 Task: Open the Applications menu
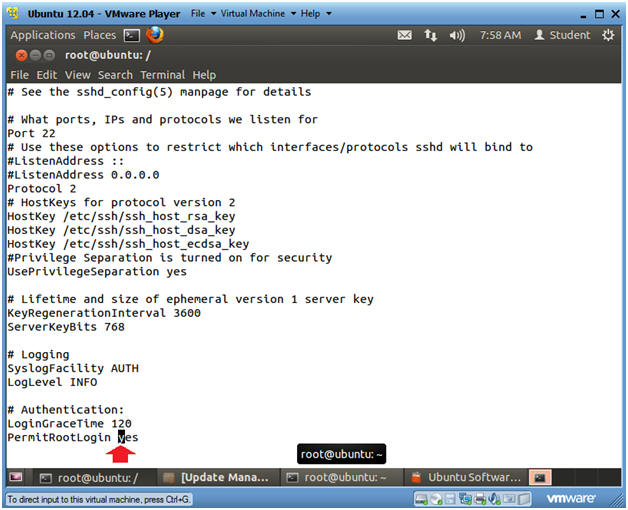[43, 35]
